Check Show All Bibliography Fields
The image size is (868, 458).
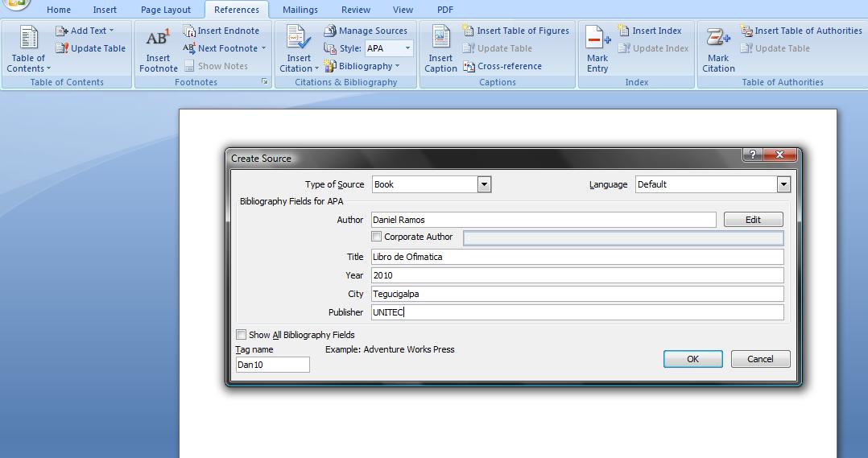[x=241, y=335]
